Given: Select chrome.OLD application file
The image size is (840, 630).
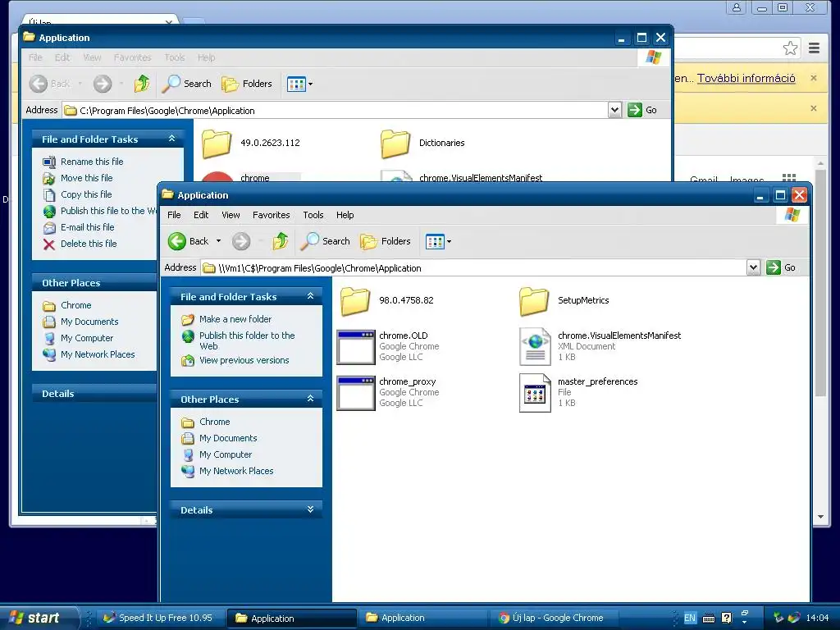Looking at the screenshot, I should point(388,346).
